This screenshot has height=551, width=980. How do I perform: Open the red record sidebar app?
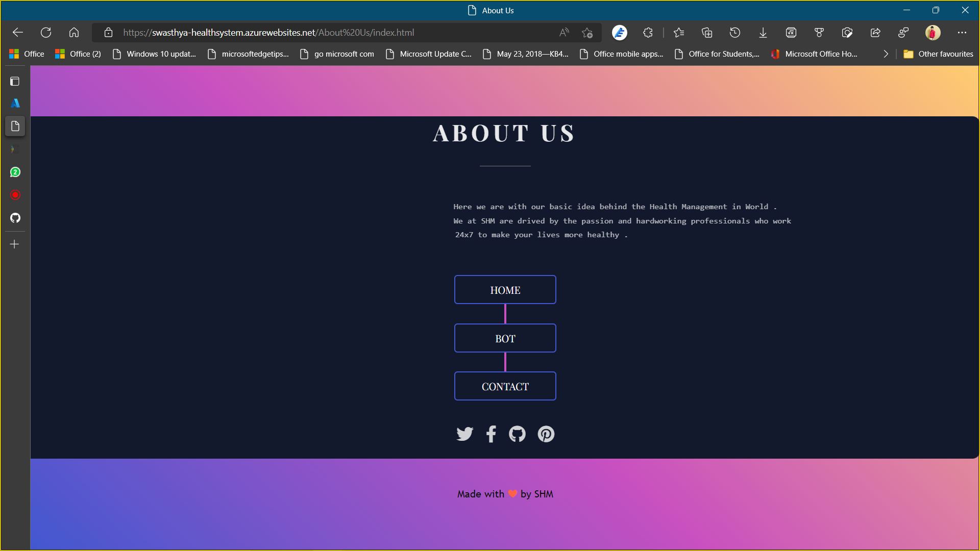[x=15, y=195]
